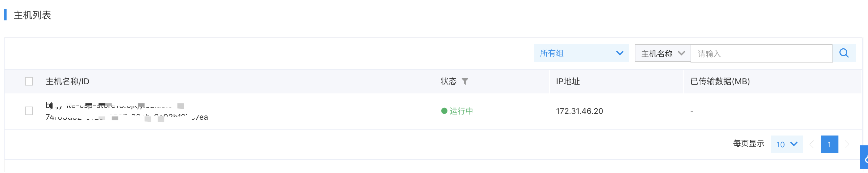868x173 pixels.
Task: Open the 主机名称 search type dropdown
Action: (663, 54)
